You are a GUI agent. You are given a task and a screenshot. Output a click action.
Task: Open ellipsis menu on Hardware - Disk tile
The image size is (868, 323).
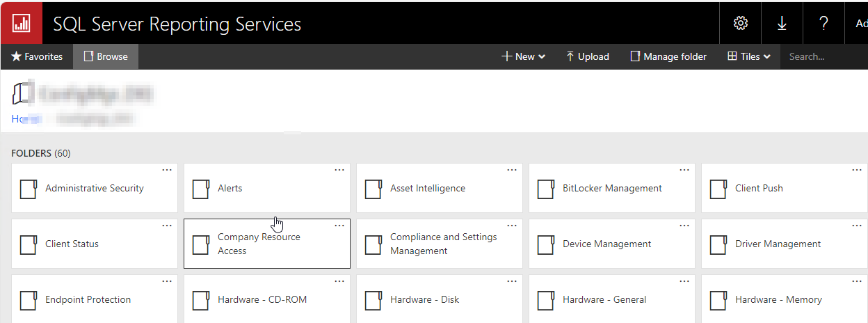click(512, 281)
